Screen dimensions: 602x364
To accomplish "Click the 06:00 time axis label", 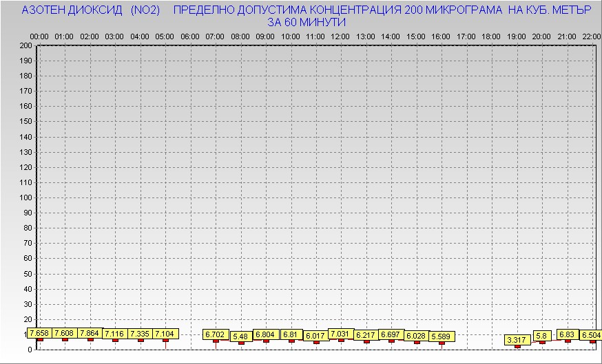I will [190, 36].
